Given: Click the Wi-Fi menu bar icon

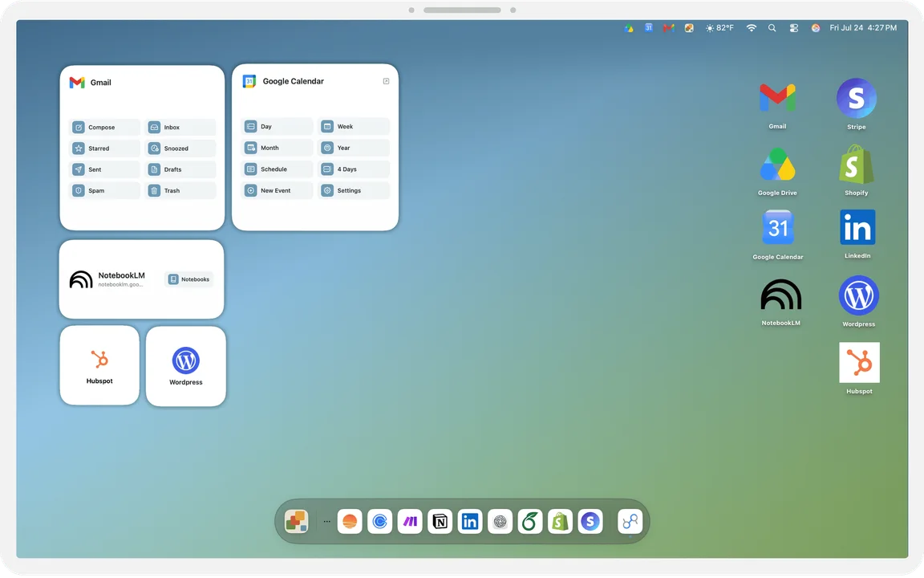Looking at the screenshot, I should click(752, 28).
